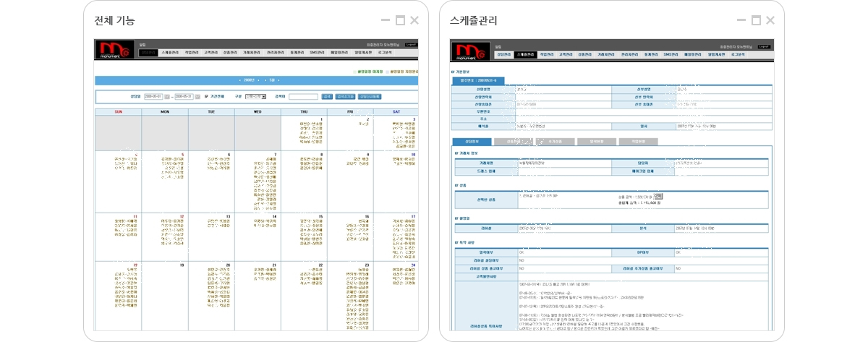
Task: Open 거래처관리 menu in 전체 기능 window
Action: [x=251, y=53]
